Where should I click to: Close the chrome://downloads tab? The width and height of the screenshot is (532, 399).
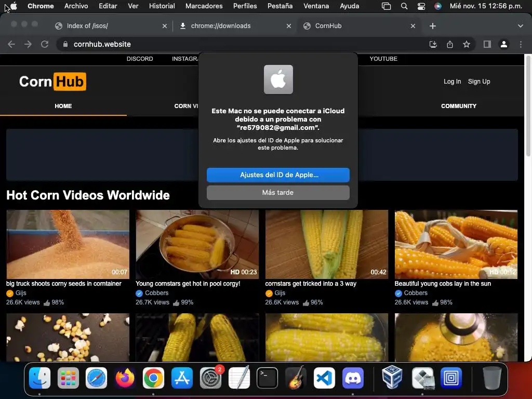pos(289,26)
